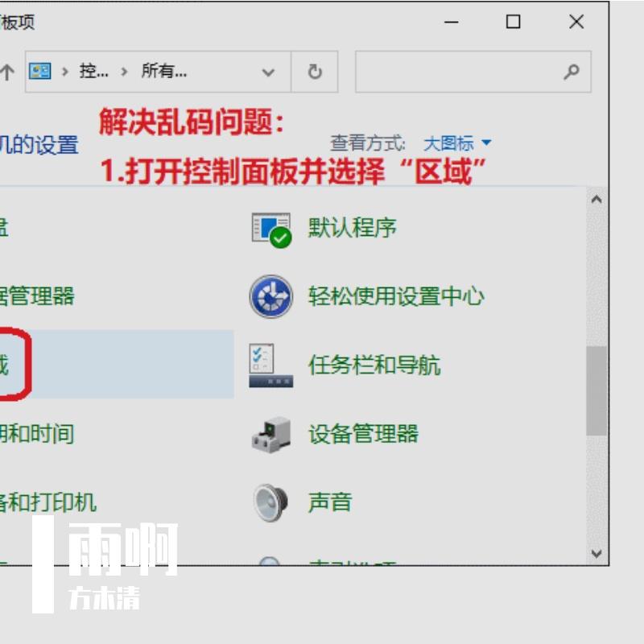Open the Taskbar and Navigation icon

coord(271,365)
